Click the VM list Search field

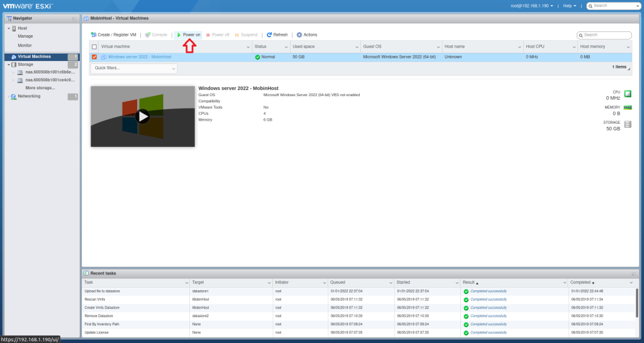pos(604,35)
